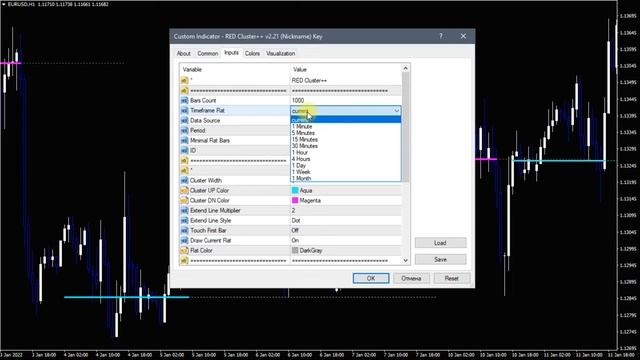
Task: Click the Cluster DN Color row icon
Action: point(184,200)
